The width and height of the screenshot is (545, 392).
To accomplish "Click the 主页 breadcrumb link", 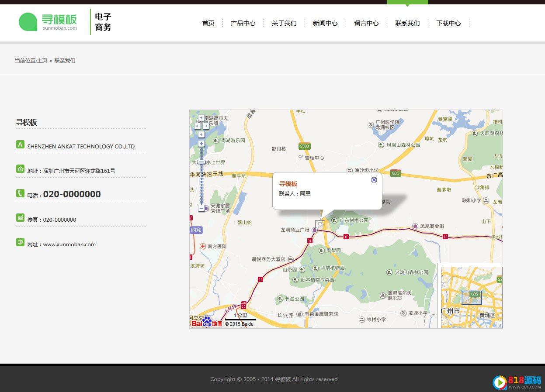I will tap(42, 61).
